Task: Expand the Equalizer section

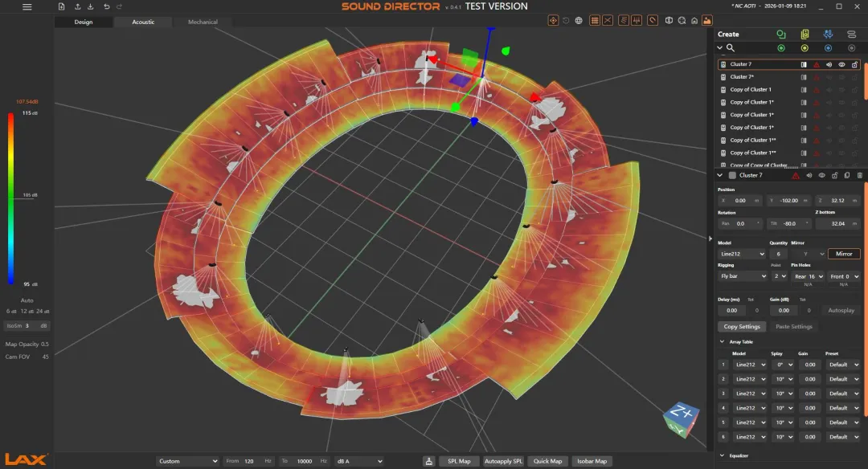Action: (x=722, y=455)
